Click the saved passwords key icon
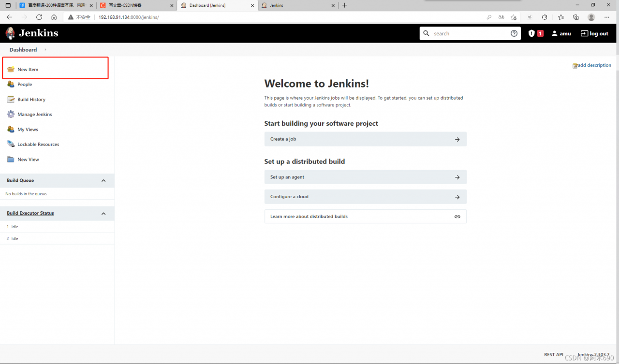This screenshot has height=364, width=619. pyautogui.click(x=489, y=17)
